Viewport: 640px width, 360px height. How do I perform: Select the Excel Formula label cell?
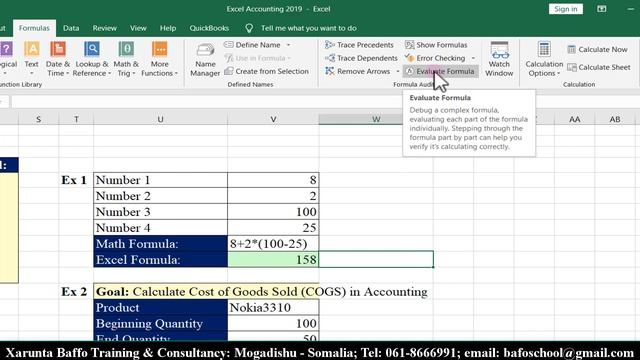coord(160,260)
